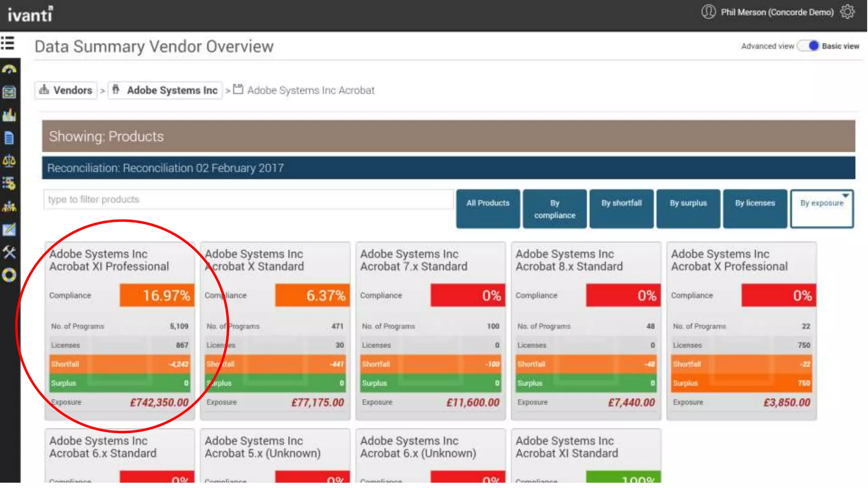Navigate to Adobe Systems Inc breadcrumb

[x=165, y=90]
